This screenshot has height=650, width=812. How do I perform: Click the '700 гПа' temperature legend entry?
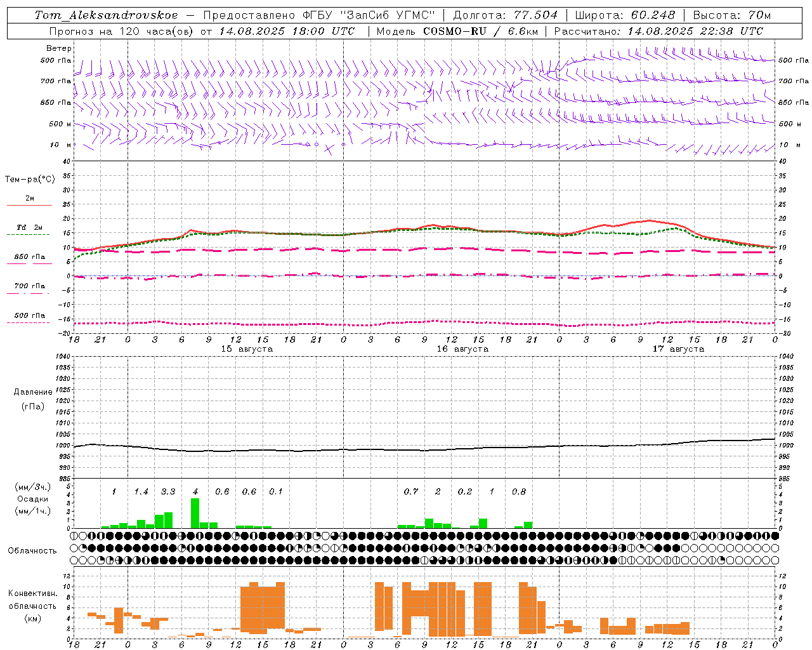(30, 286)
